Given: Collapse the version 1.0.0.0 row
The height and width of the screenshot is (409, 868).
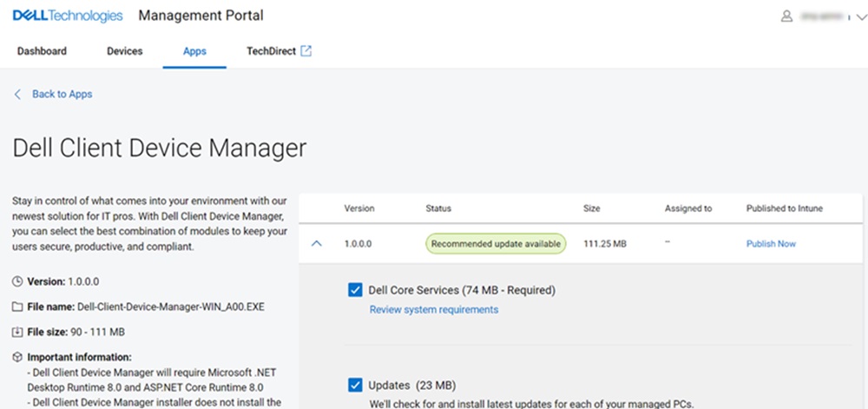Looking at the screenshot, I should (317, 244).
